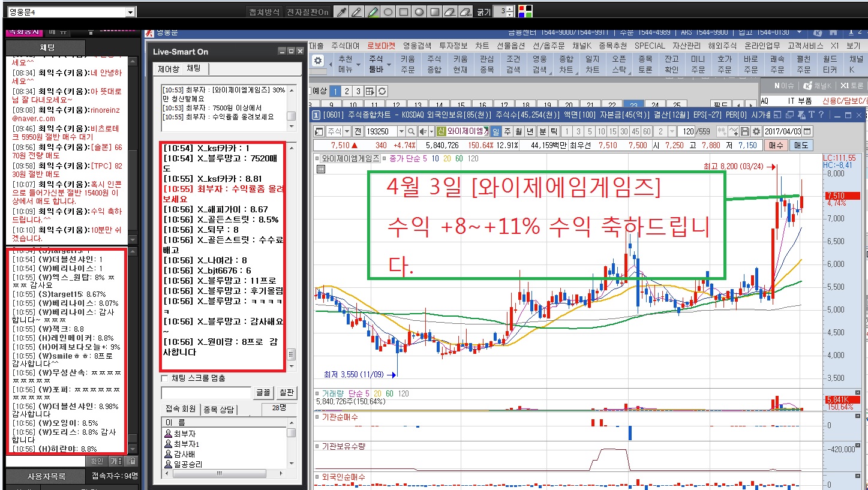
Task: Click the chart window help question-mark icon
Action: coord(821,115)
